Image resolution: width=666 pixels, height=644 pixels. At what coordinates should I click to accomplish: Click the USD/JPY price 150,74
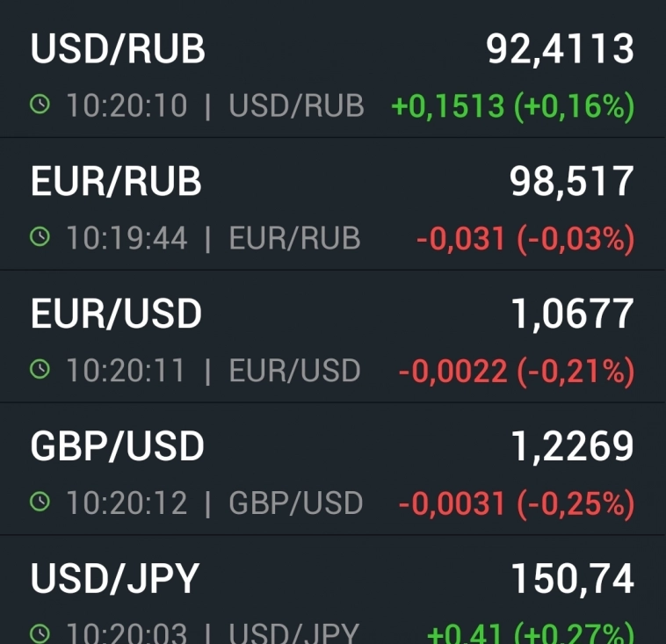(572, 579)
